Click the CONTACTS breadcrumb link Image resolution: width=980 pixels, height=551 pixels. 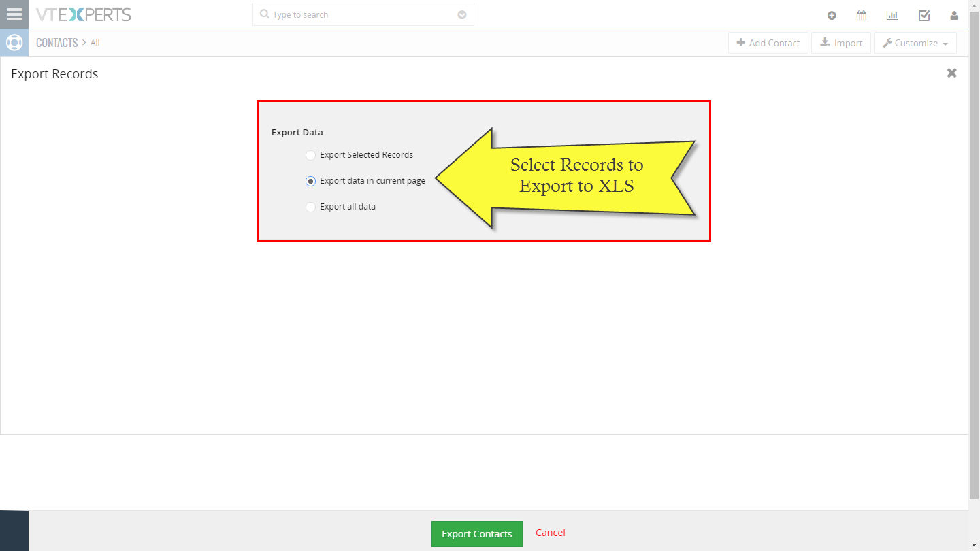click(x=57, y=42)
